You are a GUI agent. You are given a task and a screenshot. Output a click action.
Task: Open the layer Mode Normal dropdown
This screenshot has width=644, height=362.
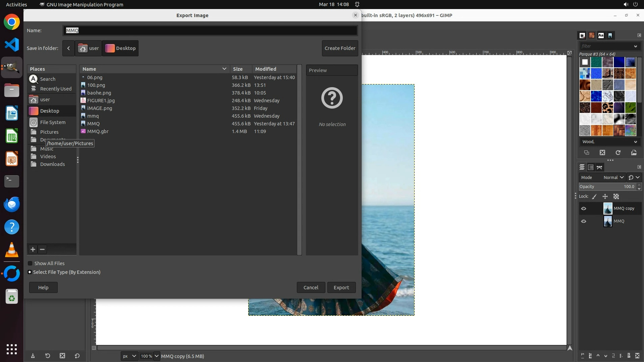click(x=613, y=178)
